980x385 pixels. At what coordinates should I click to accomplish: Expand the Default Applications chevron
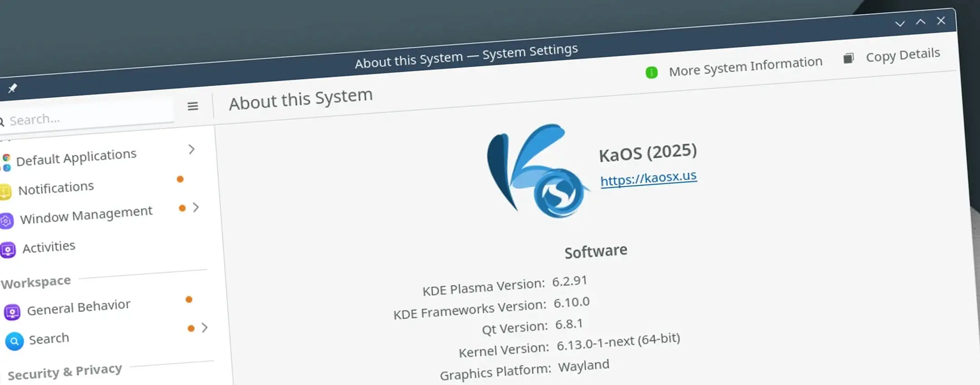point(191,149)
